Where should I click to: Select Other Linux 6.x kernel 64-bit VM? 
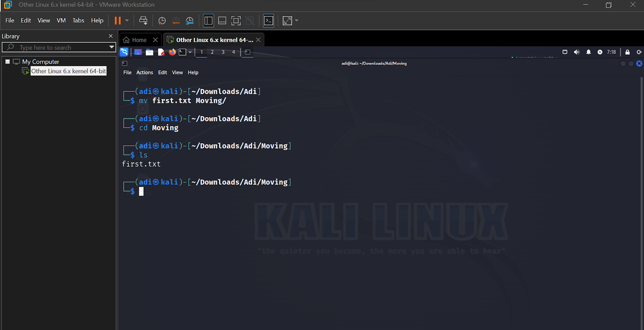[68, 71]
